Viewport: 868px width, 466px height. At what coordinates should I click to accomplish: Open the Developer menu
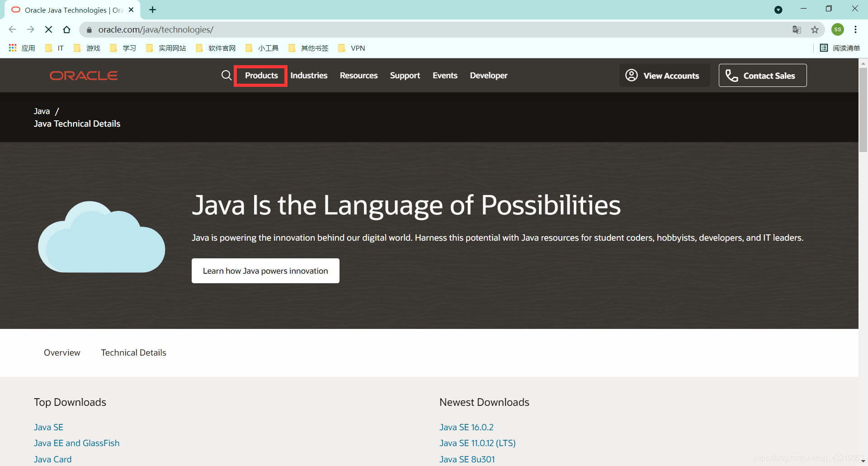[x=489, y=76]
